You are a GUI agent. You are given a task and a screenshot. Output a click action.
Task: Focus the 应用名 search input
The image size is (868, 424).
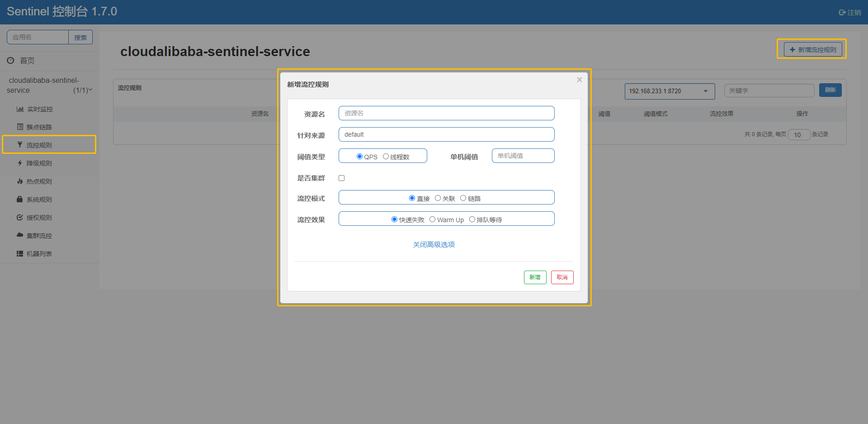[x=38, y=37]
